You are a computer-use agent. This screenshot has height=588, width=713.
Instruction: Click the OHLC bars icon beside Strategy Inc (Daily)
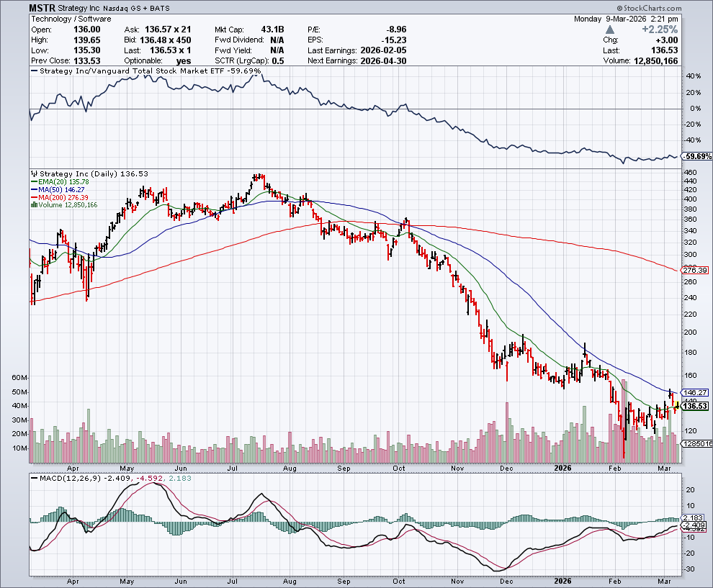[33, 173]
